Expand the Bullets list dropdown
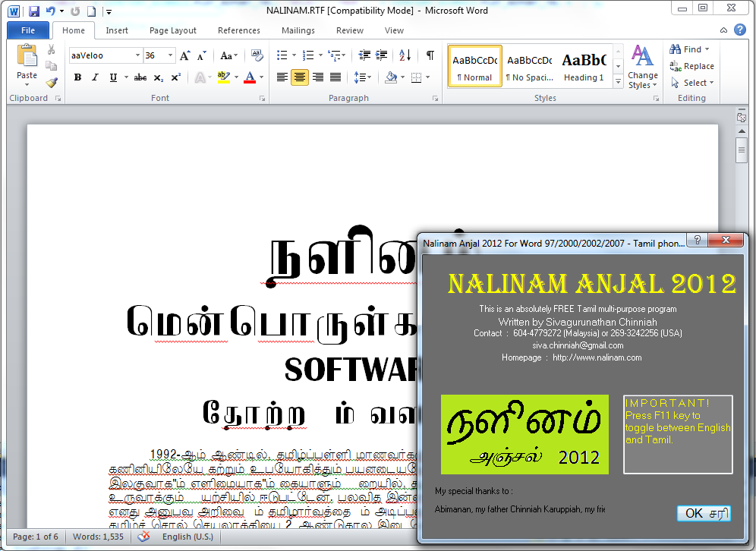 tap(294, 55)
